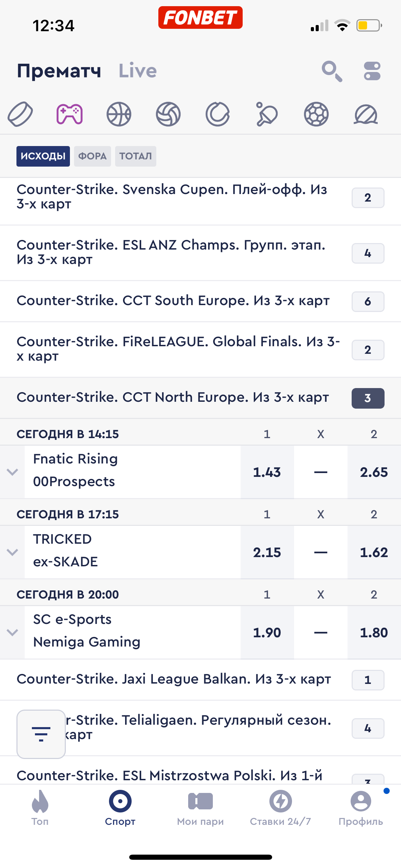Open the Ставки 24/7 section
Screen dimensions: 401x868
[280, 808]
